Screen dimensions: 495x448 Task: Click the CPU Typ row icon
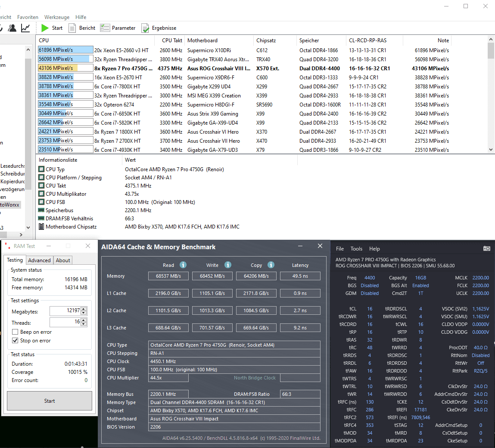click(x=41, y=169)
